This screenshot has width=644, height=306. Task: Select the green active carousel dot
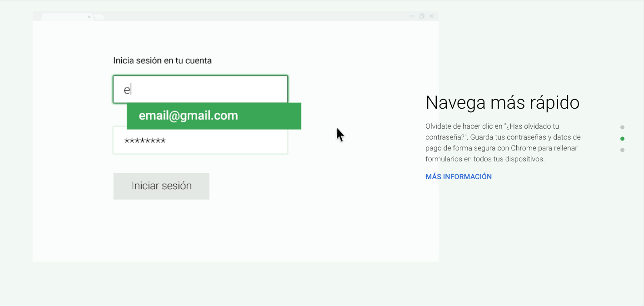click(x=622, y=139)
